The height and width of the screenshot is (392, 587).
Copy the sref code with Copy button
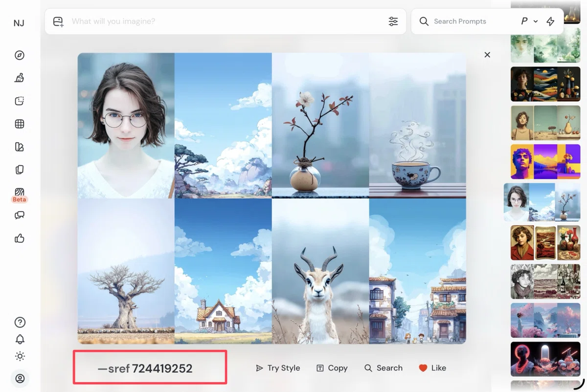point(332,368)
